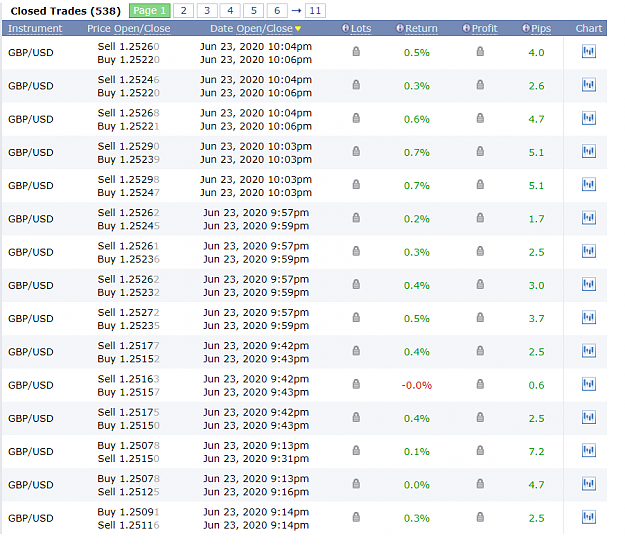
Task: Click the 0.1% return value
Action: (x=417, y=452)
